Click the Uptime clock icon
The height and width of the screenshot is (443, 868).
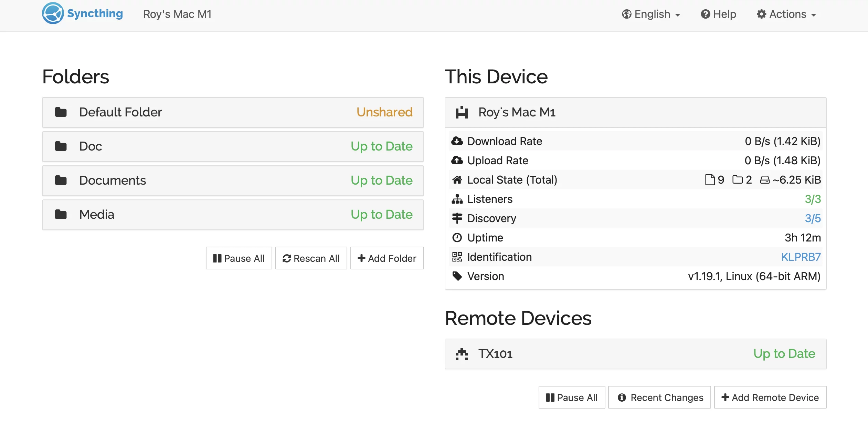point(457,238)
